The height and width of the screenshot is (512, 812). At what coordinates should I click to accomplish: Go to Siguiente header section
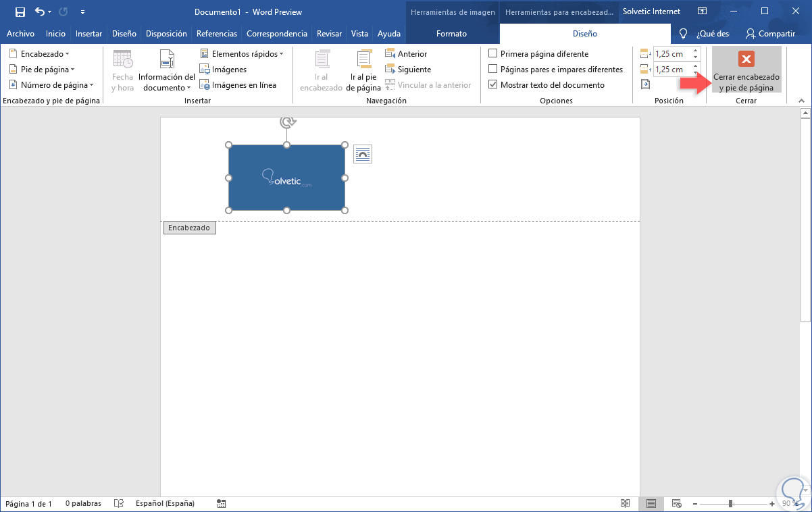(408, 70)
